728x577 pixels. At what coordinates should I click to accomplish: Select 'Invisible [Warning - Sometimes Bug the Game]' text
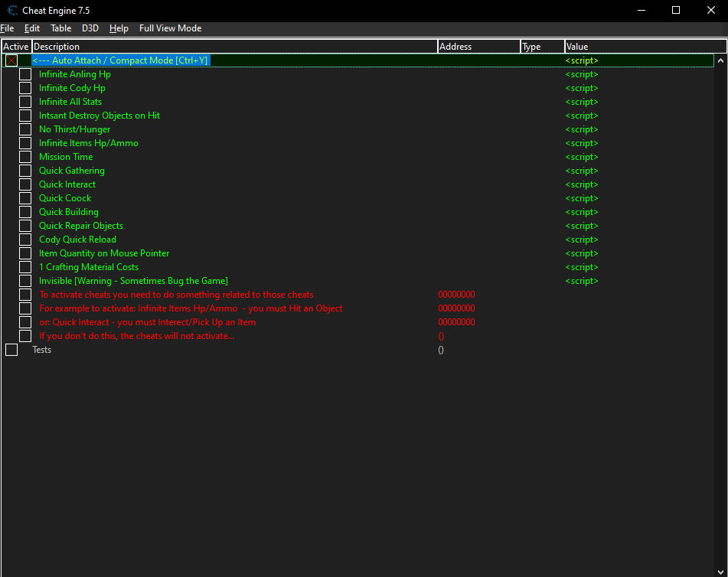tap(133, 281)
